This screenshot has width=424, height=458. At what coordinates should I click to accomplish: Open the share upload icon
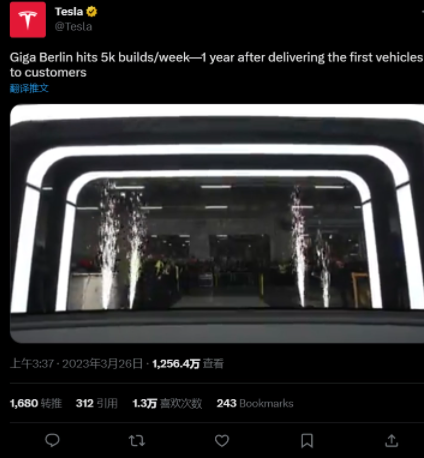click(392, 441)
